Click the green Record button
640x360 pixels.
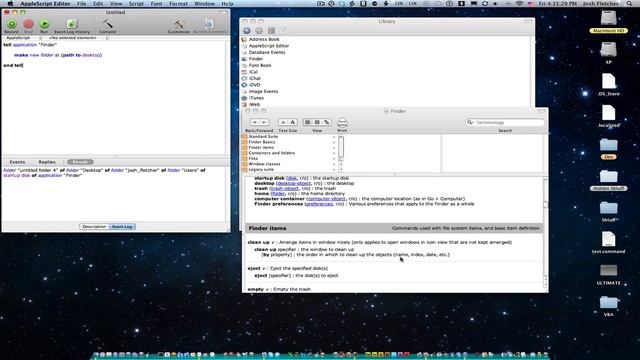click(x=11, y=24)
